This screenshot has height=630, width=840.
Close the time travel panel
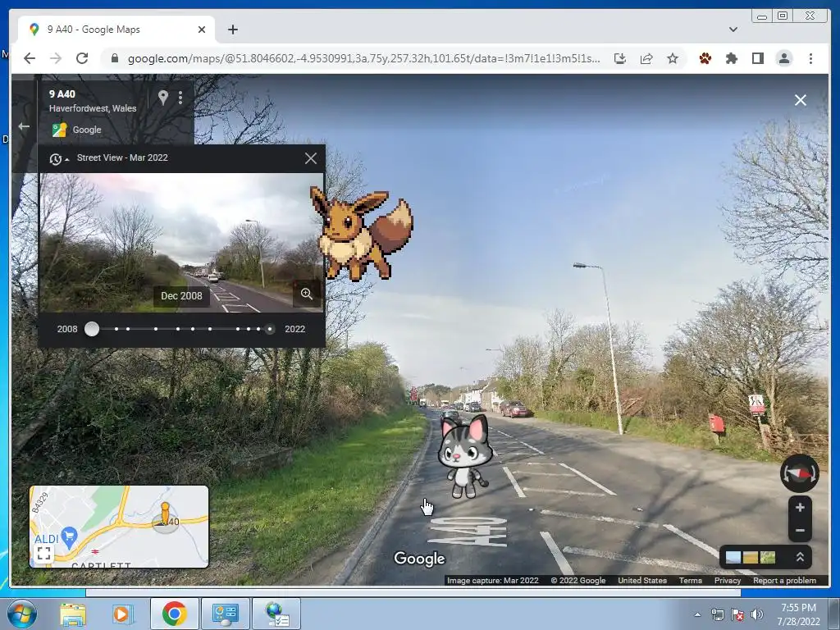pos(311,158)
